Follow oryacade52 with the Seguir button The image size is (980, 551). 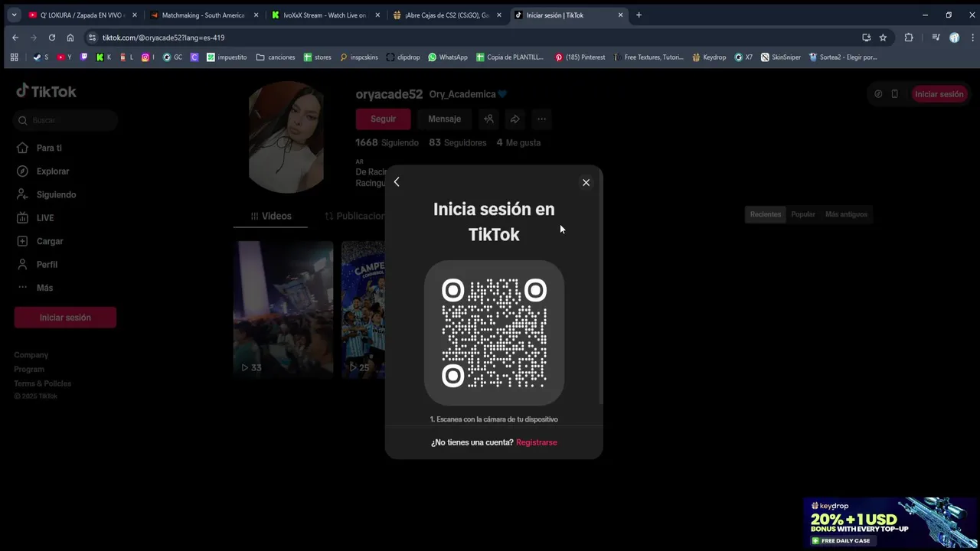click(x=383, y=119)
